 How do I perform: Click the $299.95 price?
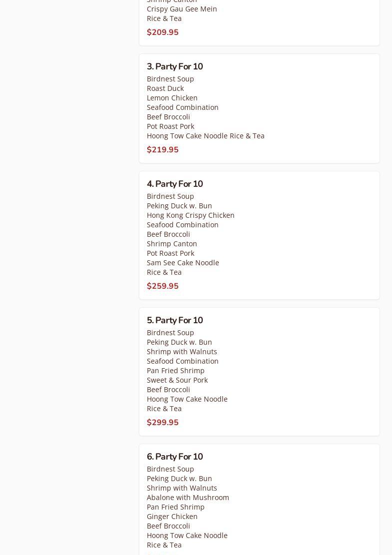[x=163, y=422]
